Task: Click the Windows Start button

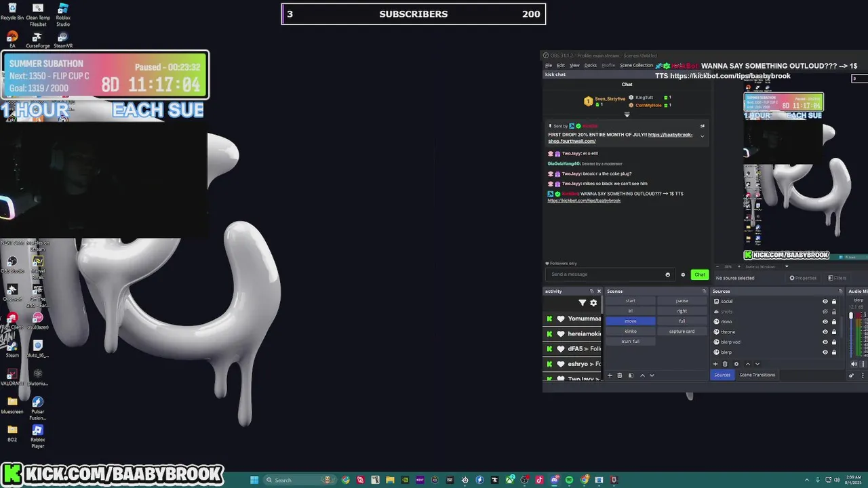Action: coord(254,480)
